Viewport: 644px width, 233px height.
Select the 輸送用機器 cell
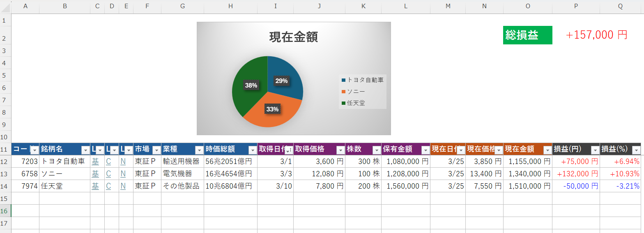pos(183,161)
